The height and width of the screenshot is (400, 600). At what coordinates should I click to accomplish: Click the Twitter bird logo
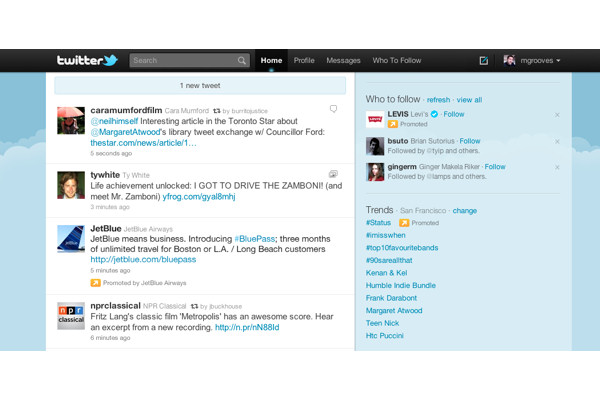click(86, 61)
